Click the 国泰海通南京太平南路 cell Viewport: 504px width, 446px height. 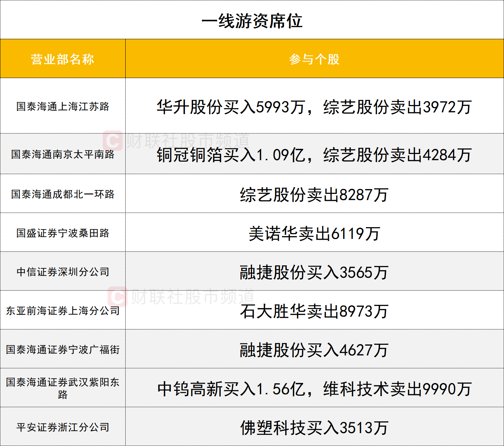click(x=62, y=154)
